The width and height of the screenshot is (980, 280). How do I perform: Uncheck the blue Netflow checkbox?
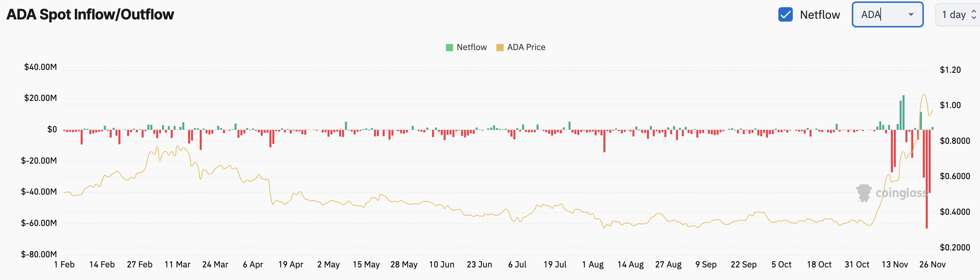[x=785, y=15]
